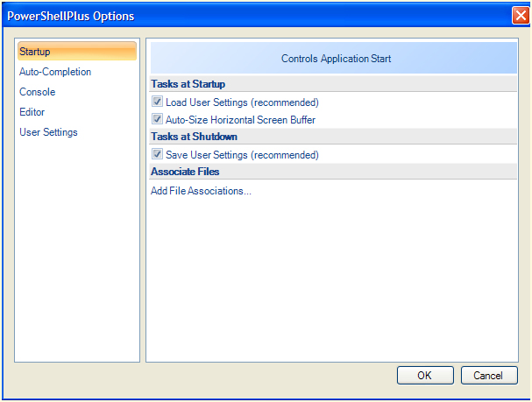The width and height of the screenshot is (532, 402).
Task: Open the Auto-Completion options page
Action: [x=54, y=72]
